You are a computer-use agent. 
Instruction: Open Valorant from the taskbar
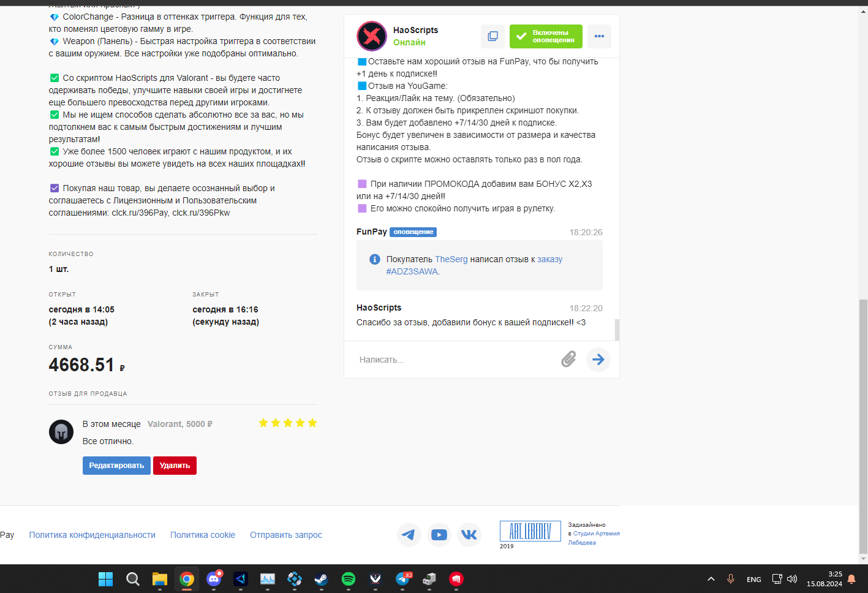376,579
